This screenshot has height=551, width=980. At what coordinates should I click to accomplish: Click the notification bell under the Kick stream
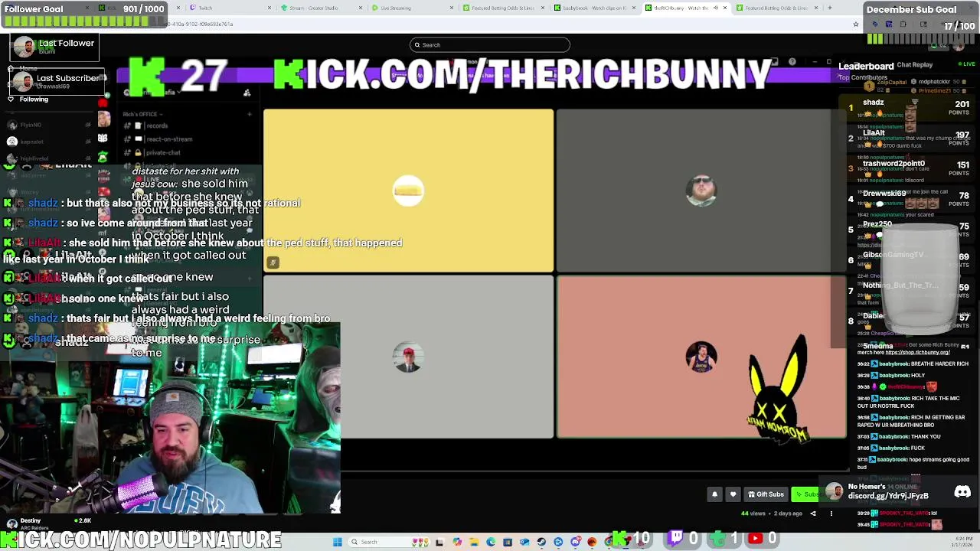(714, 494)
